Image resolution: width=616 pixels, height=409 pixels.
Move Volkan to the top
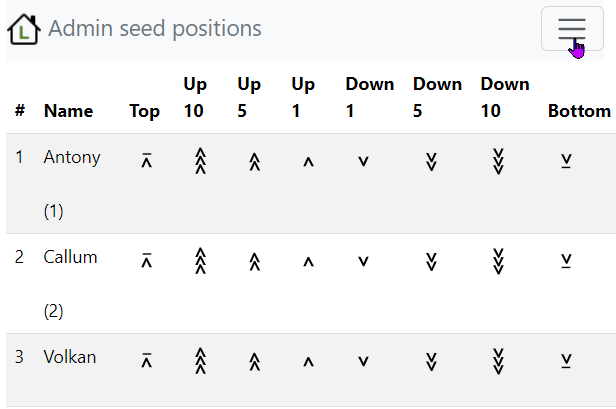coord(146,361)
